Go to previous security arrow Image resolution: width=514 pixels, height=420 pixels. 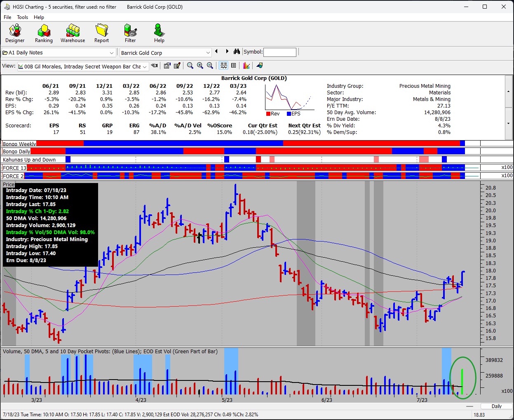pos(216,52)
